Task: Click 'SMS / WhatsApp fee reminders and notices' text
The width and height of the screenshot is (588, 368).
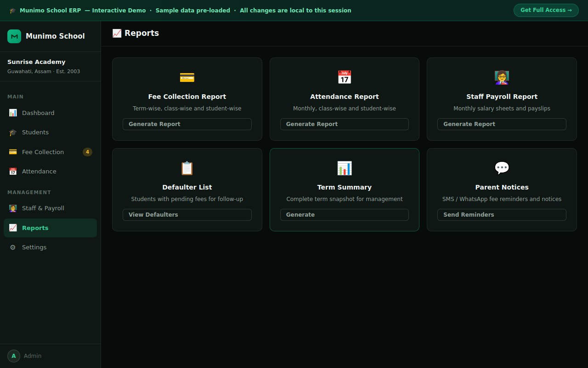Action: [x=502, y=199]
